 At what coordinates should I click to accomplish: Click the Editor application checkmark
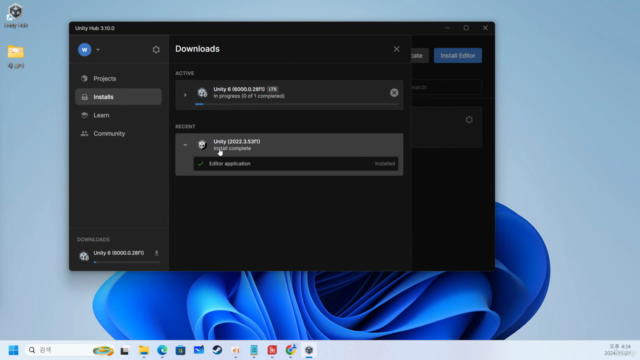pyautogui.click(x=200, y=164)
